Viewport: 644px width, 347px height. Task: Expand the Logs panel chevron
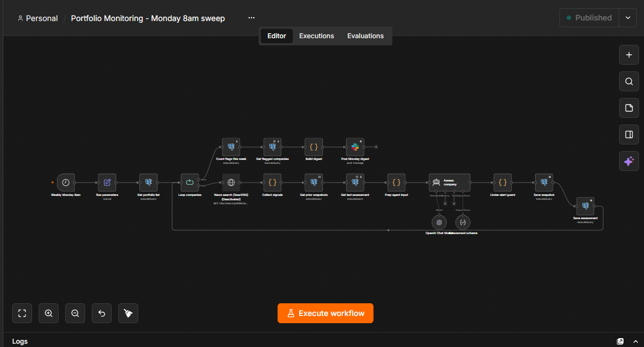[x=635, y=341]
